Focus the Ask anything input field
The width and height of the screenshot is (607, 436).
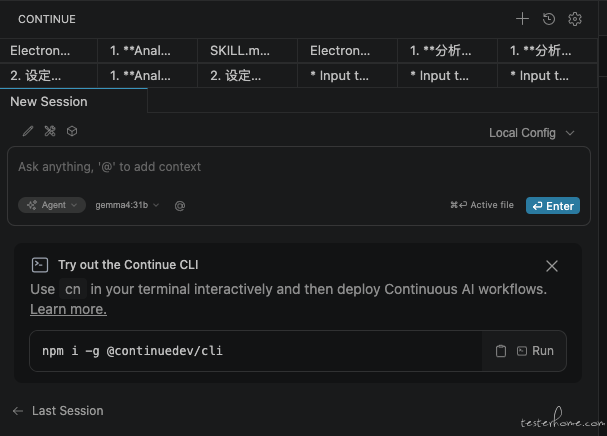pyautogui.click(x=298, y=167)
